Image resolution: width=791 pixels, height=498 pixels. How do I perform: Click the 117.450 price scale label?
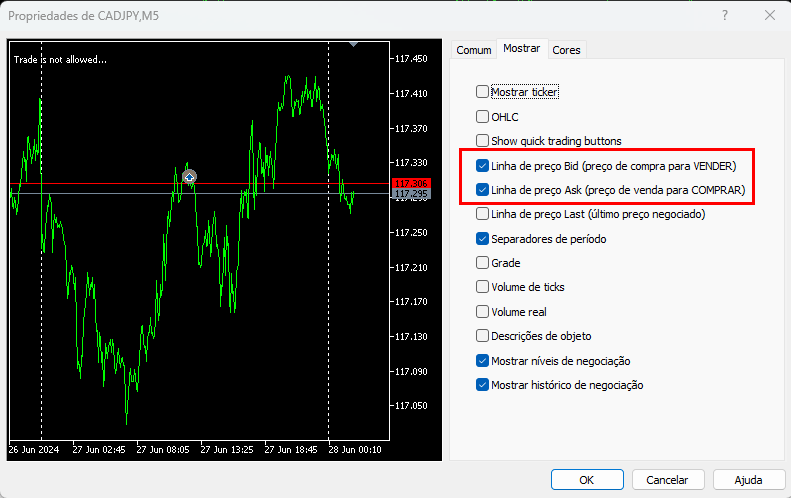pyautogui.click(x=411, y=59)
